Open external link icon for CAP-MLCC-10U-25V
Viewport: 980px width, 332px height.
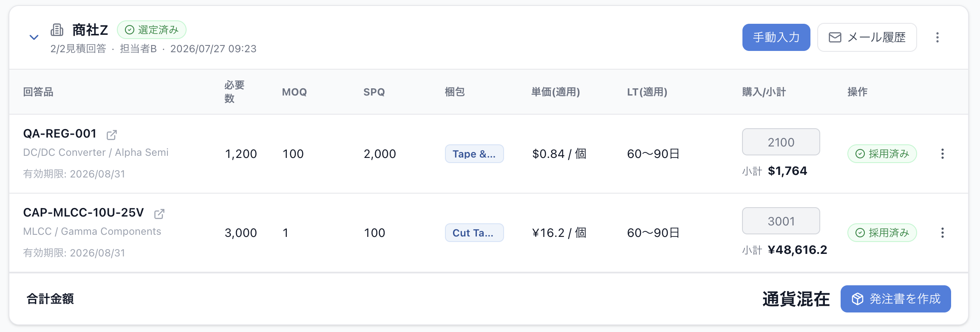(159, 214)
